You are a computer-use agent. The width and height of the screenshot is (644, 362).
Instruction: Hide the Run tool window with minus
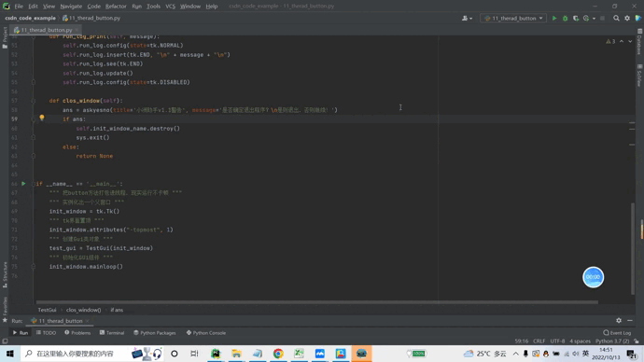click(630, 321)
